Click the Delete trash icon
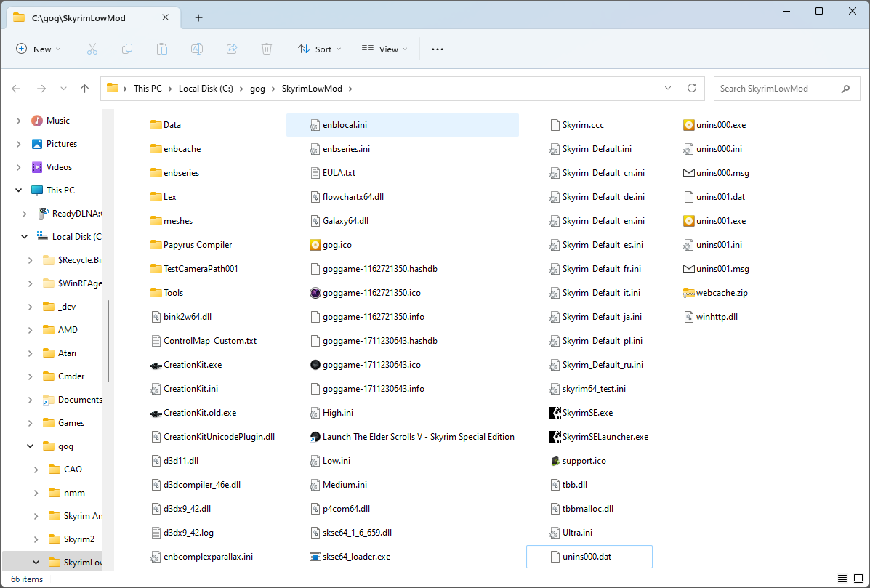Screen dimensions: 870x588 click(x=266, y=49)
